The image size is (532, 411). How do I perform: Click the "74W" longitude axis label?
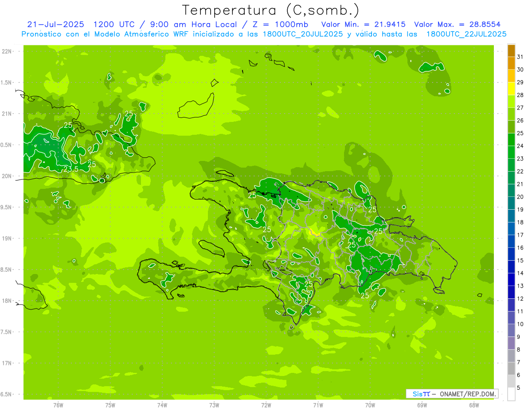162,405
